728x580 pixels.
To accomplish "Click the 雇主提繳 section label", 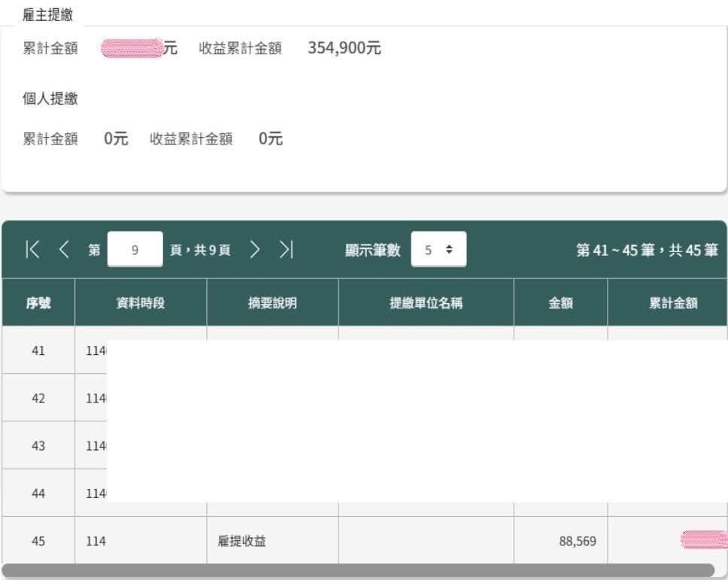I will point(48,15).
